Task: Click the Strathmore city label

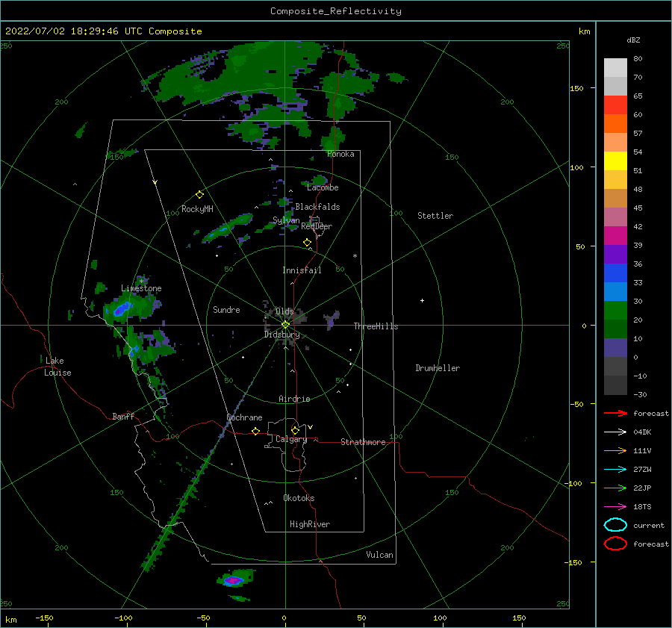Action: tap(363, 442)
